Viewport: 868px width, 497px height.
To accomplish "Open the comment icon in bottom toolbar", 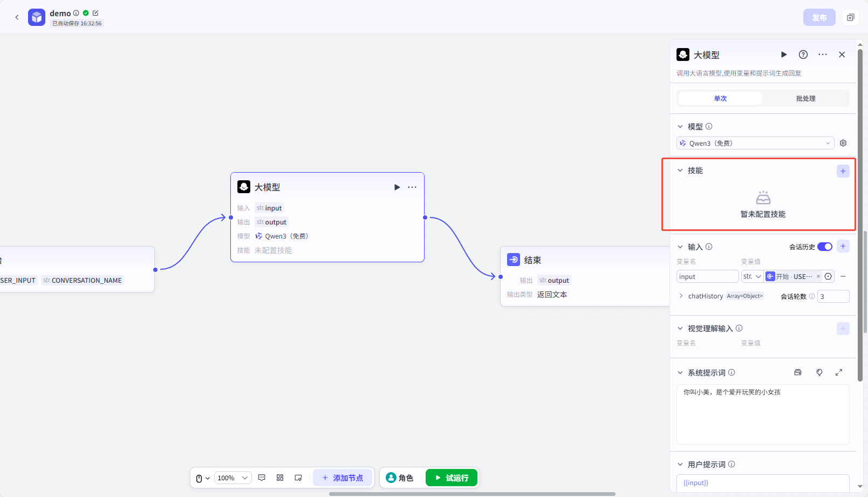I will [x=262, y=478].
